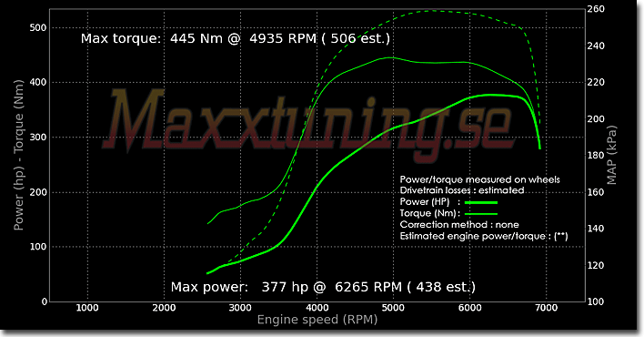644x337 pixels.
Task: Click the 180 tick on the MAP axis
Action: (x=596, y=155)
